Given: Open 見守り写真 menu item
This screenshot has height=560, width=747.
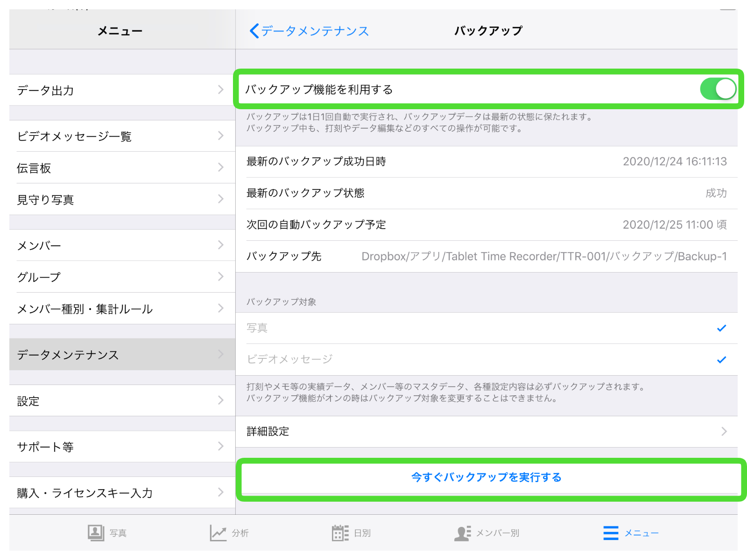Looking at the screenshot, I should pos(122,199).
